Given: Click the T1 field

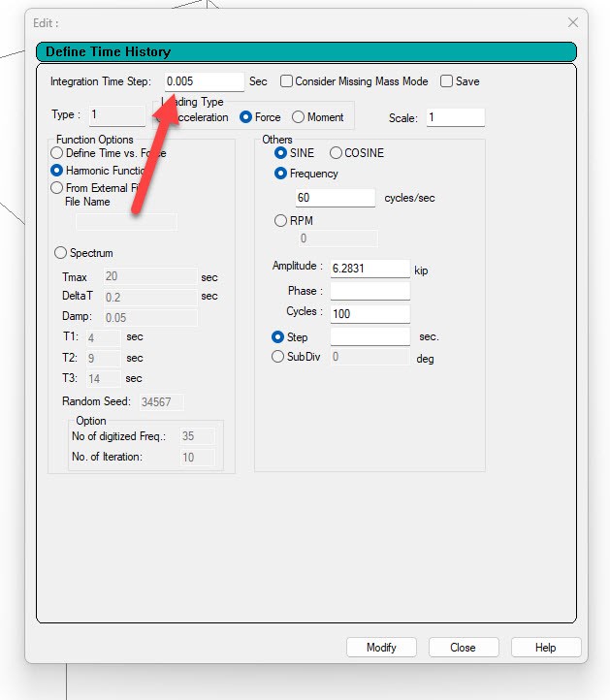Looking at the screenshot, I should pos(103,337).
